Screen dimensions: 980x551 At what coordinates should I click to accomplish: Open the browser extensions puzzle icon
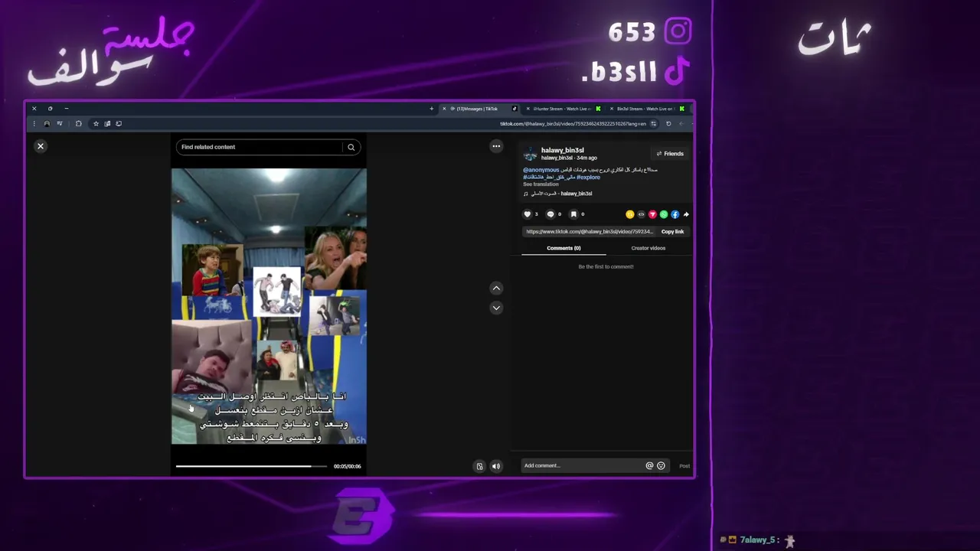click(78, 123)
